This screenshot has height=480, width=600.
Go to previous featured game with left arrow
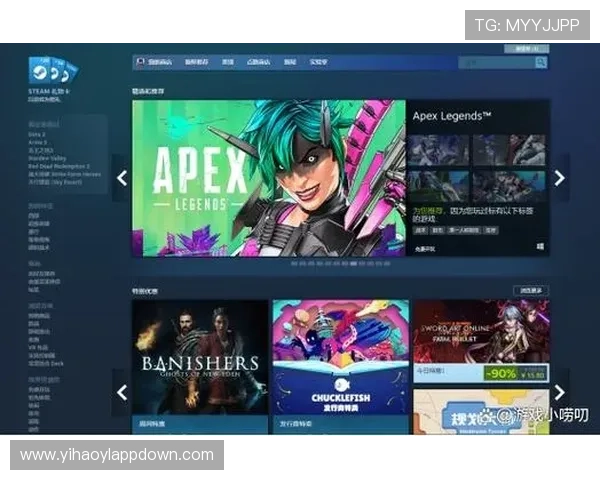coord(122,178)
